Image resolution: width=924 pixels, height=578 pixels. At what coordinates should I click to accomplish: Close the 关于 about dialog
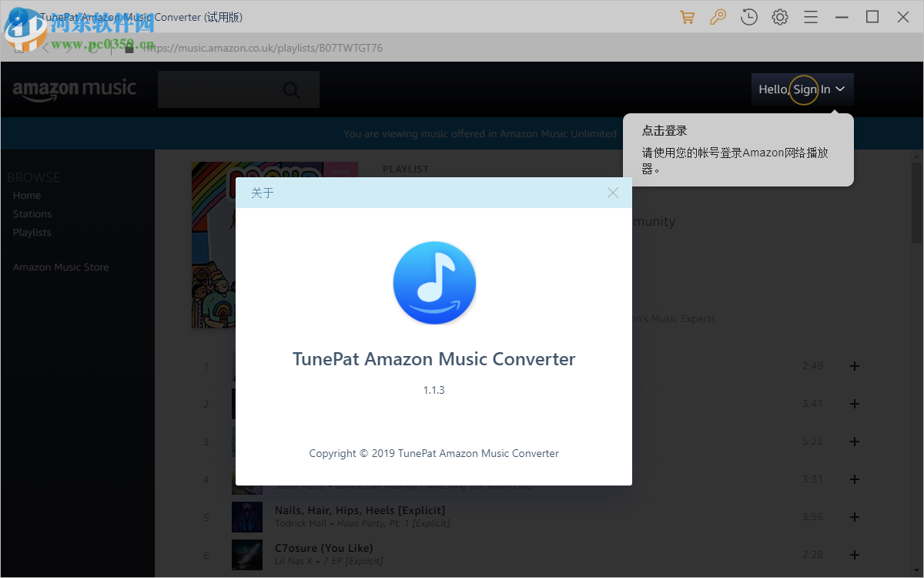tap(612, 193)
